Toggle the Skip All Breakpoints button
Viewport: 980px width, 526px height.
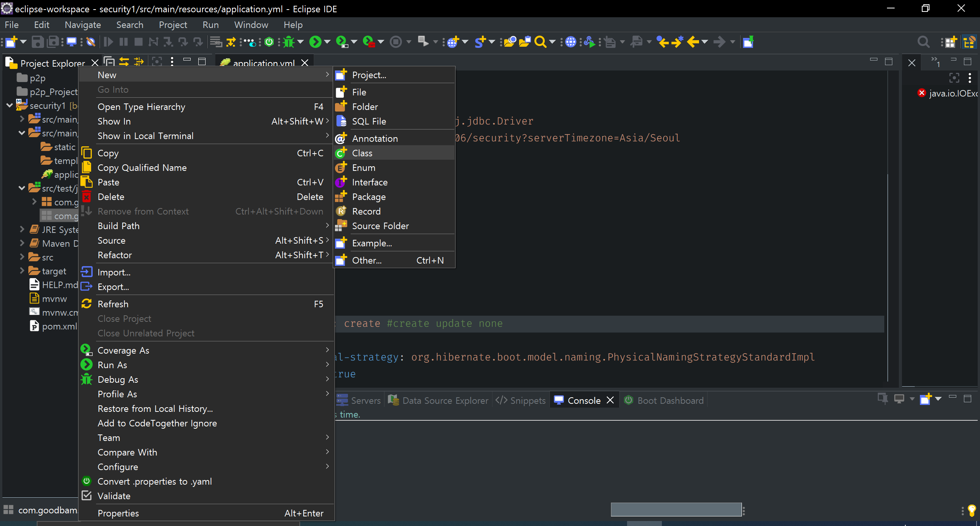click(x=91, y=42)
